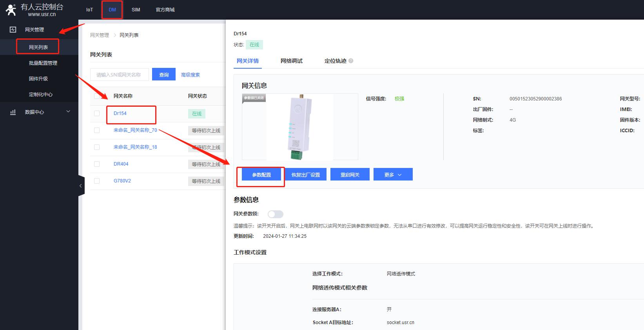Click the gateway search input field

(119, 75)
